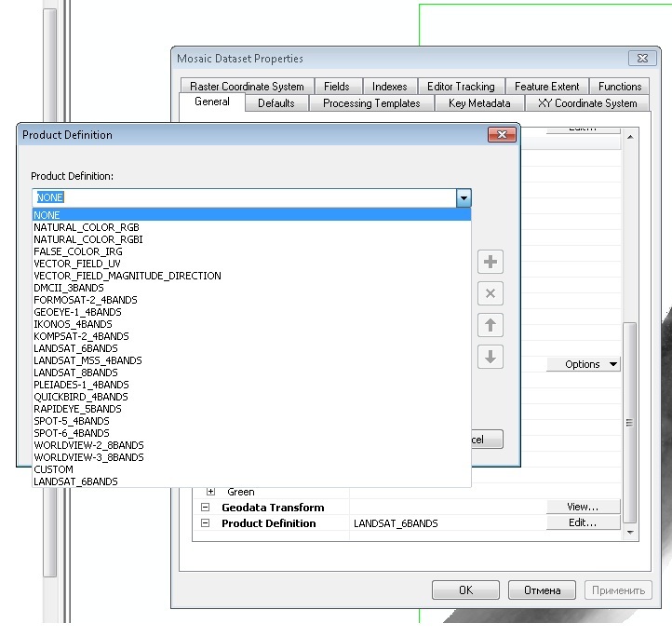672x637 pixels.
Task: Select VECTOR_FIELD_MAGNITUDE_DIRECTION option
Action: (251, 276)
